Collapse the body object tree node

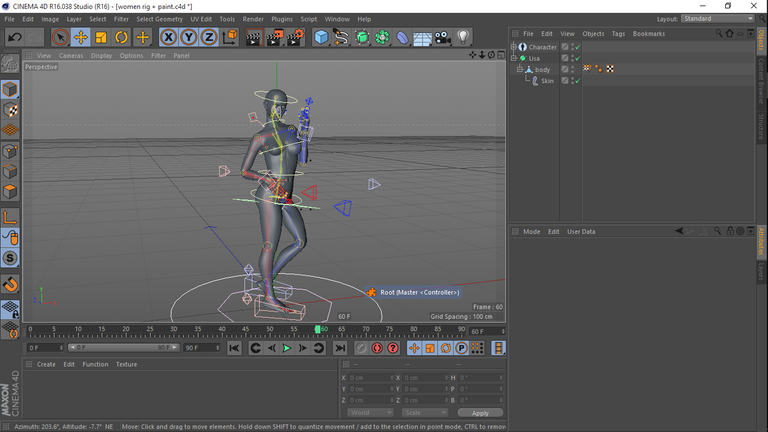520,70
